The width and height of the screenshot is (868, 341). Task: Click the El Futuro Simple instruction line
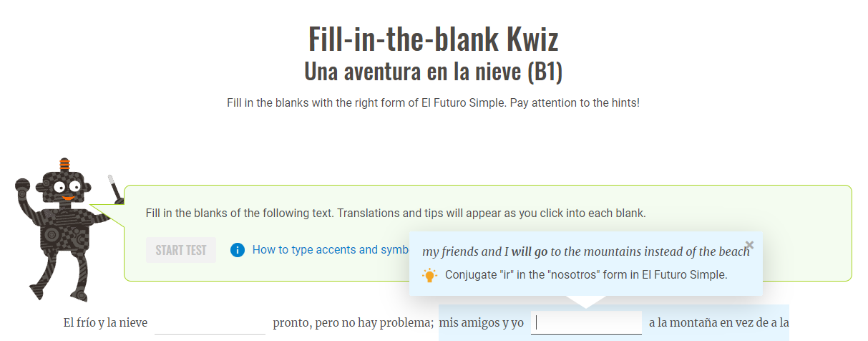click(434, 102)
